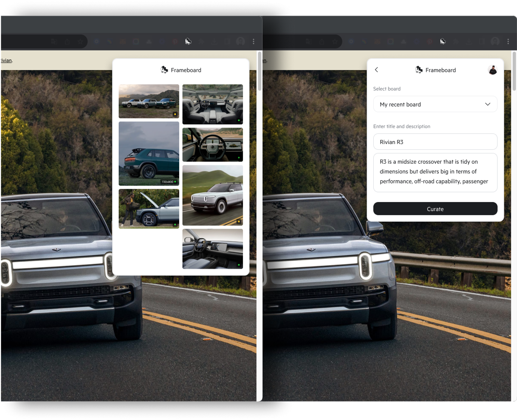Select the white SUV driving on road thumbnail
The image size is (517, 420).
pyautogui.click(x=213, y=195)
